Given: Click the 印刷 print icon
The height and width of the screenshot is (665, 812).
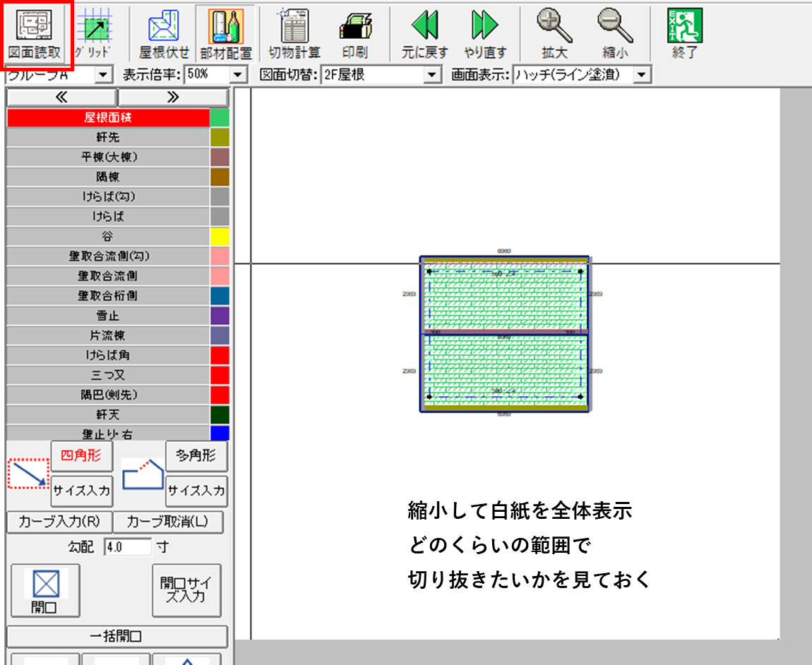Looking at the screenshot, I should tap(354, 33).
